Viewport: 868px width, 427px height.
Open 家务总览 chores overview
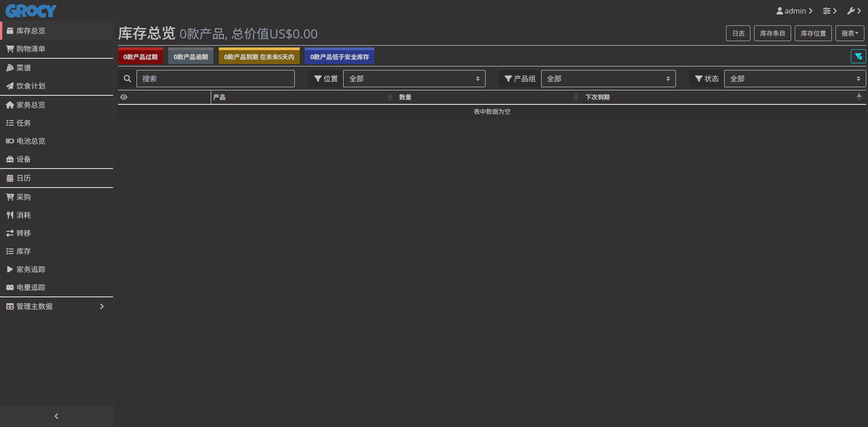pyautogui.click(x=57, y=105)
